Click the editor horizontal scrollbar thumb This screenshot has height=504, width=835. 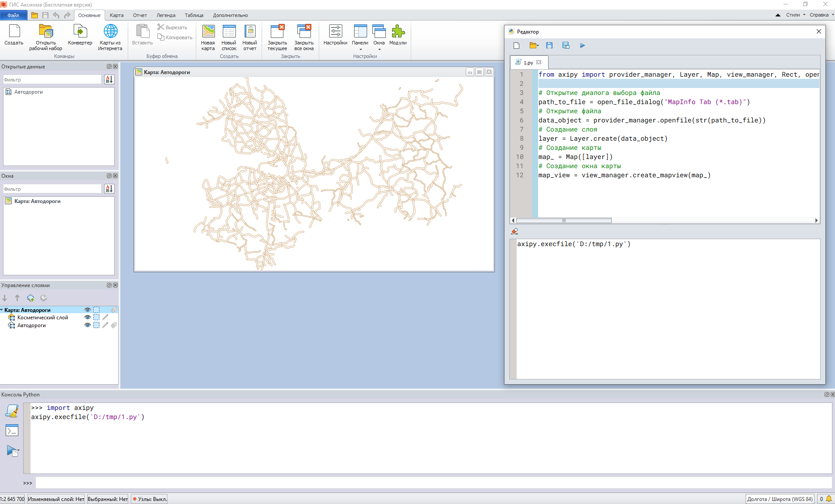[x=564, y=220]
